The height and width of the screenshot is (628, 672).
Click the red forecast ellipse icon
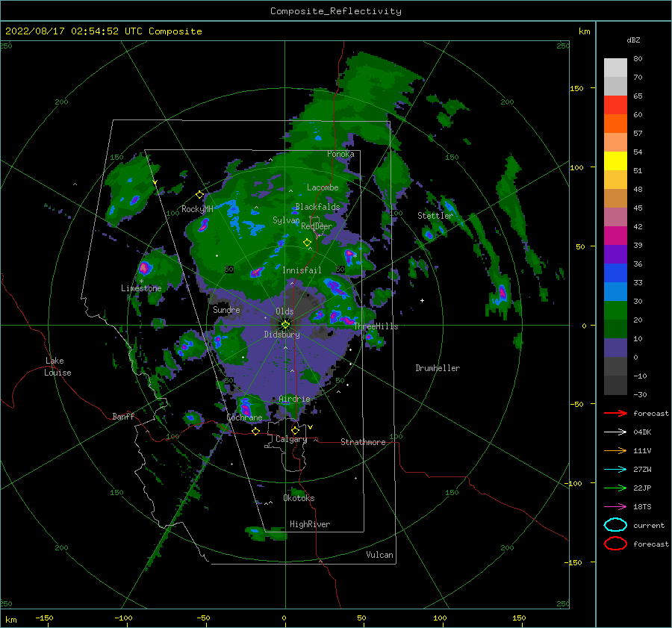[x=615, y=544]
